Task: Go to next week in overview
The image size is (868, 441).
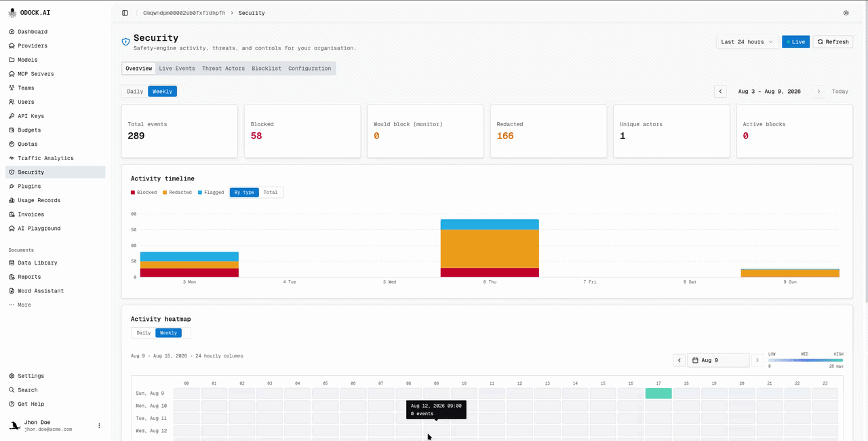Action: pyautogui.click(x=818, y=91)
